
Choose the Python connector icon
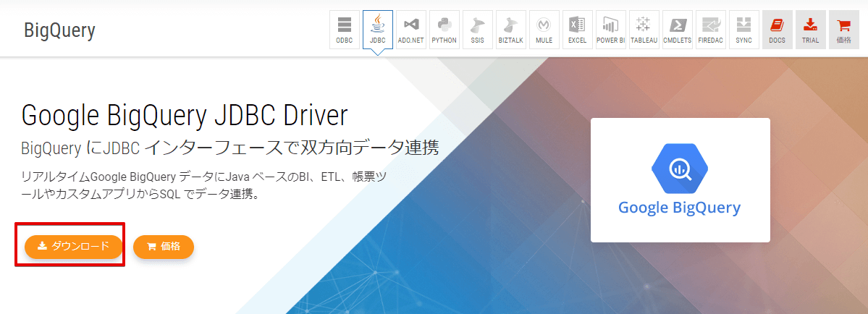tap(444, 30)
